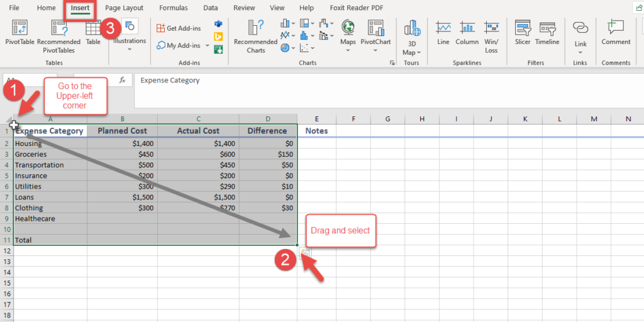This screenshot has width=644, height=322.
Task: Select the Housing cell
Action: 50,144
